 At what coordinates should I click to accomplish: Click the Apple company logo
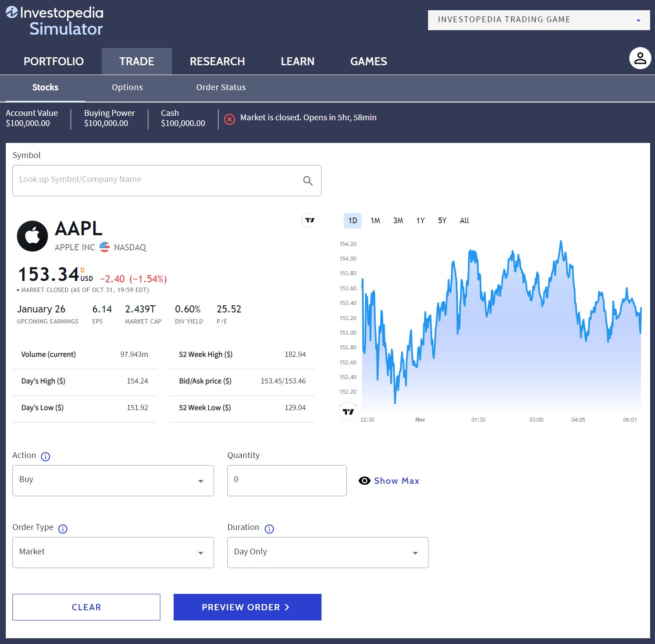[x=32, y=236]
